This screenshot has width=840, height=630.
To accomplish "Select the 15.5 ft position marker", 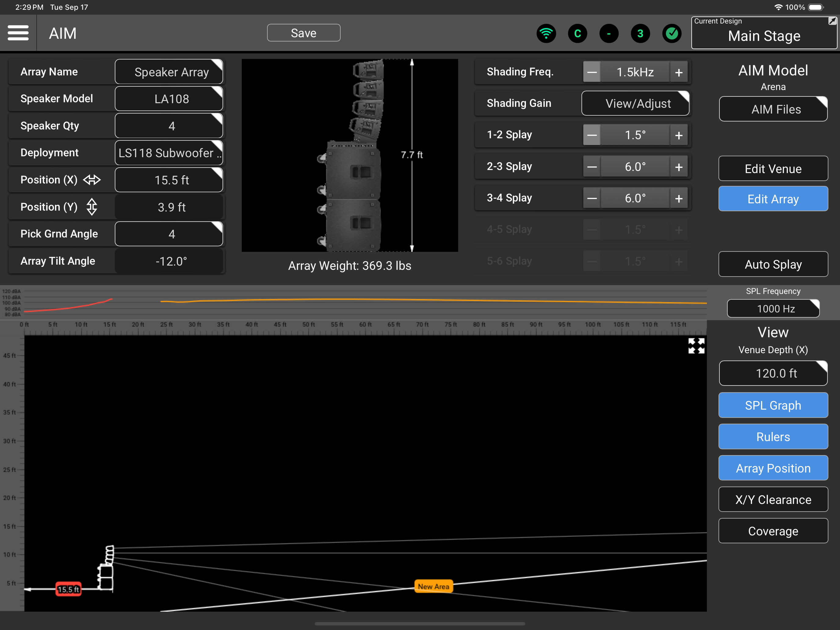I will (68, 589).
